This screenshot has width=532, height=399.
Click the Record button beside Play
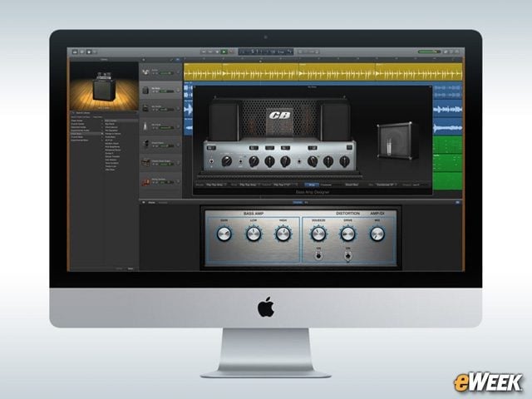231,52
